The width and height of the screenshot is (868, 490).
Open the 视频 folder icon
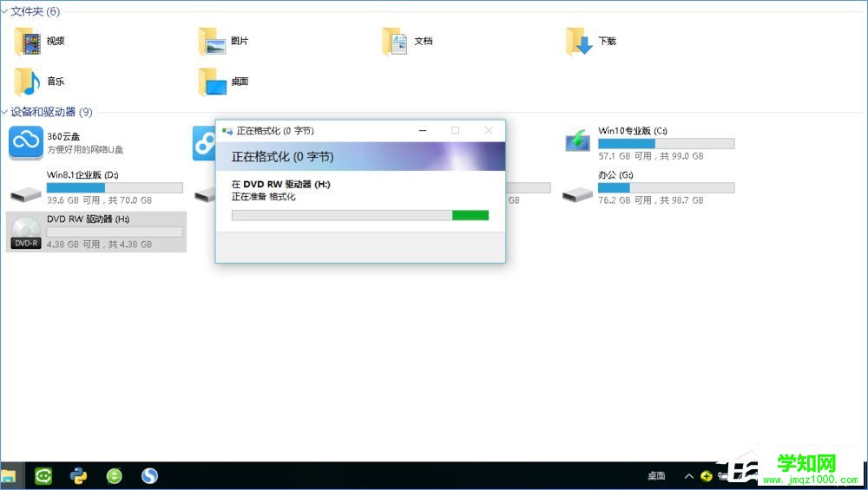tap(28, 42)
